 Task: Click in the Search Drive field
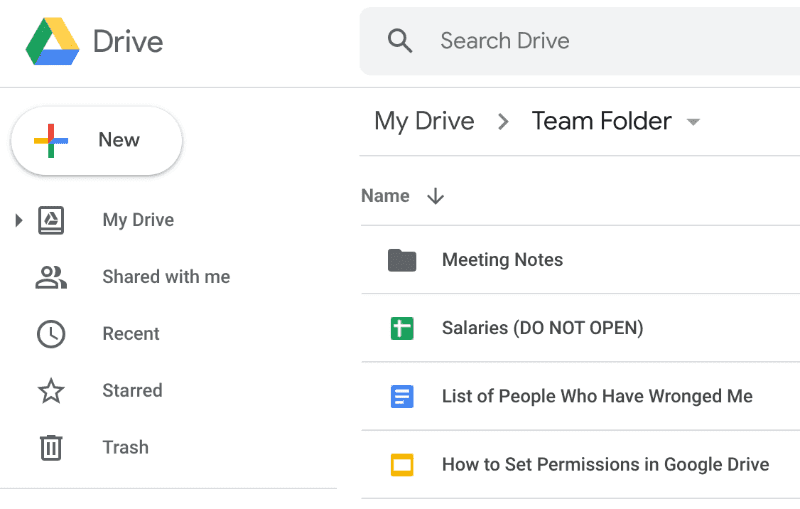[x=580, y=41]
